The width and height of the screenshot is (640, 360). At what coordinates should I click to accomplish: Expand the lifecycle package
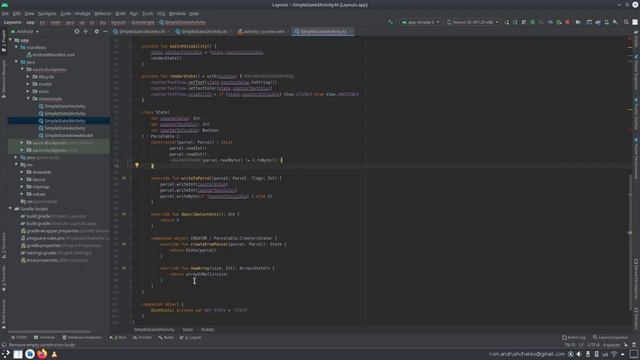click(28, 77)
